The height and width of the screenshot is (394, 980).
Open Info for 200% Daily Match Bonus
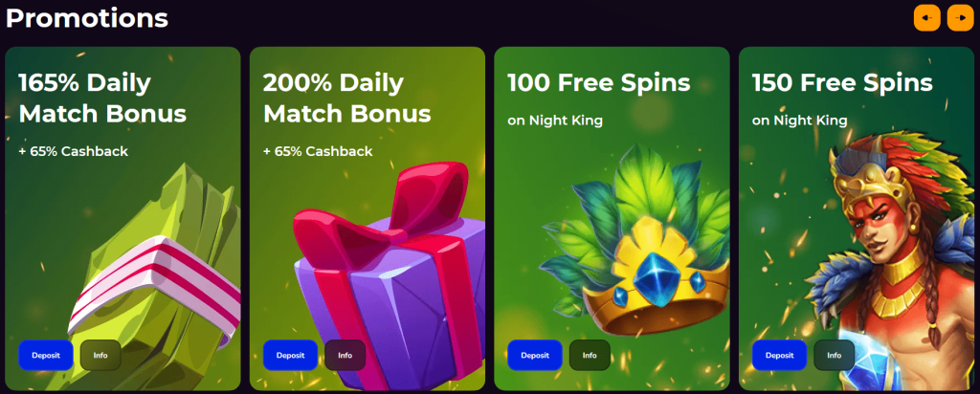tap(345, 356)
